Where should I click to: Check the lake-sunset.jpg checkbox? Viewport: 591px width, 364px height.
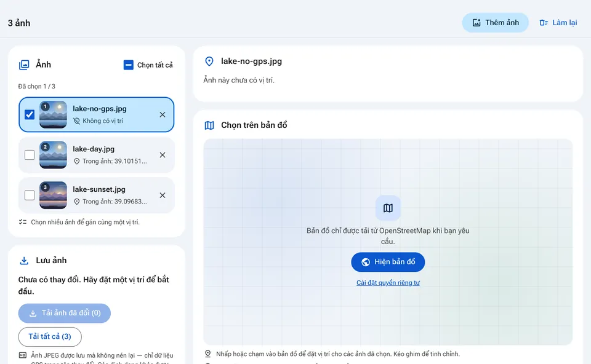30,195
